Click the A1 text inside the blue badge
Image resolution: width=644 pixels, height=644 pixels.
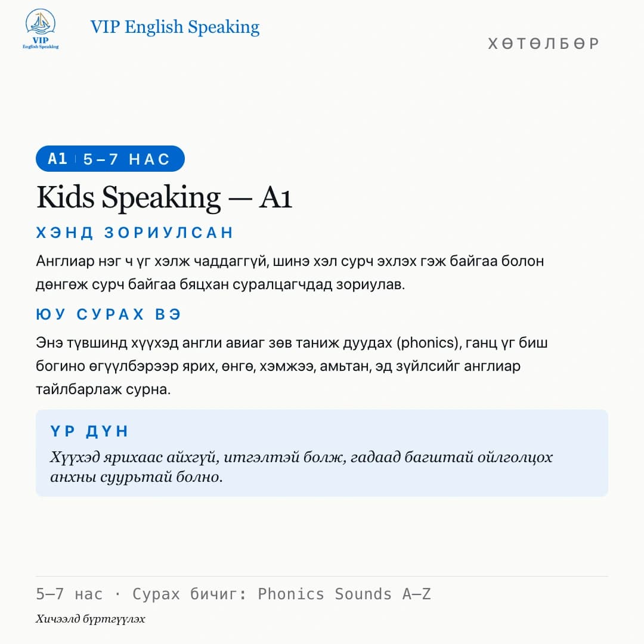point(57,159)
